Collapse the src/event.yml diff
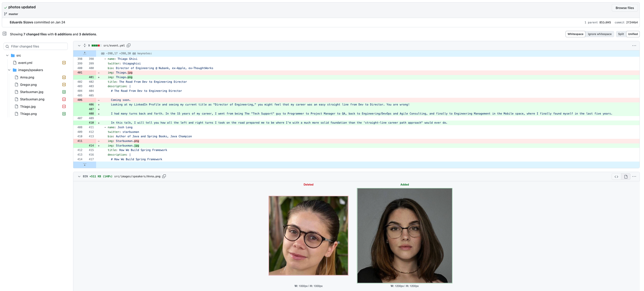 pyautogui.click(x=79, y=46)
